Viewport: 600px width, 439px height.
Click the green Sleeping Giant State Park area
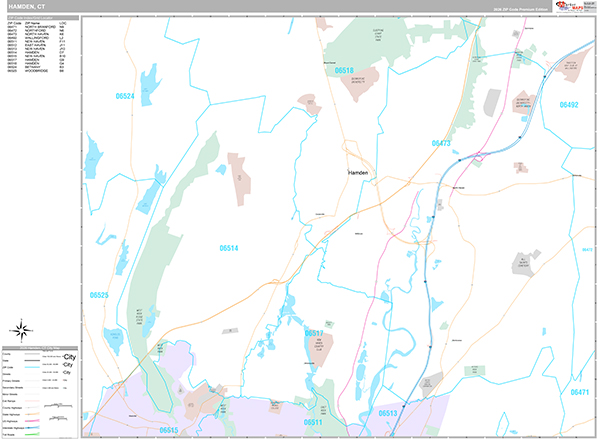[x=353, y=45]
